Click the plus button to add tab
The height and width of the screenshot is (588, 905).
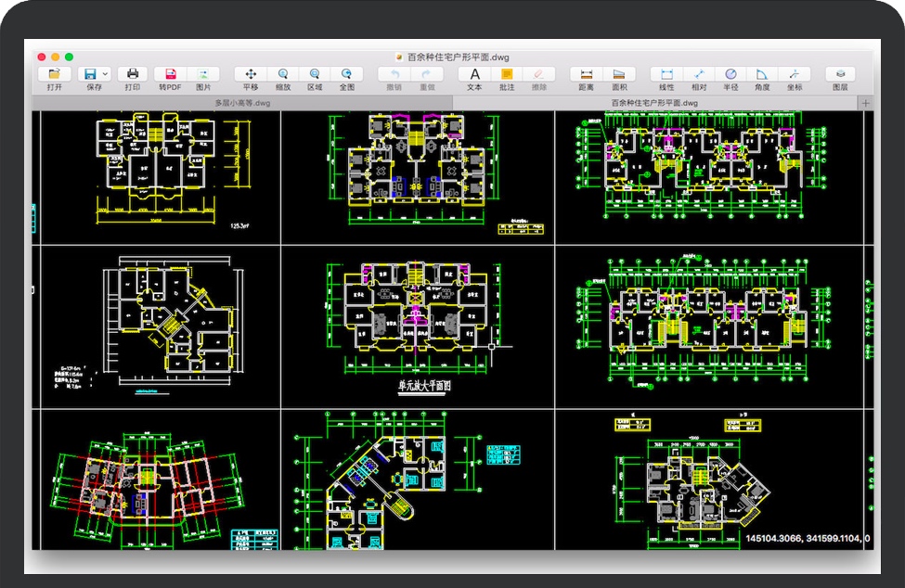(866, 103)
